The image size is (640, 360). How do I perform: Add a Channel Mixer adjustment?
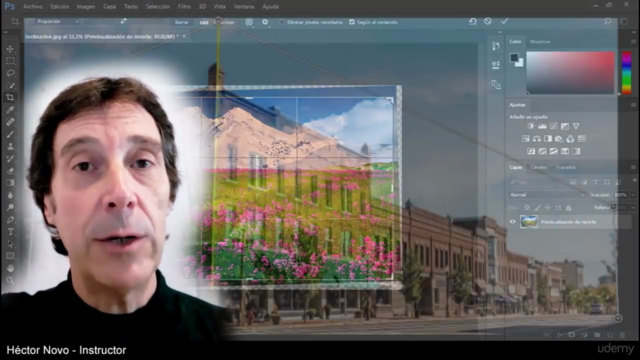pyautogui.click(x=570, y=139)
